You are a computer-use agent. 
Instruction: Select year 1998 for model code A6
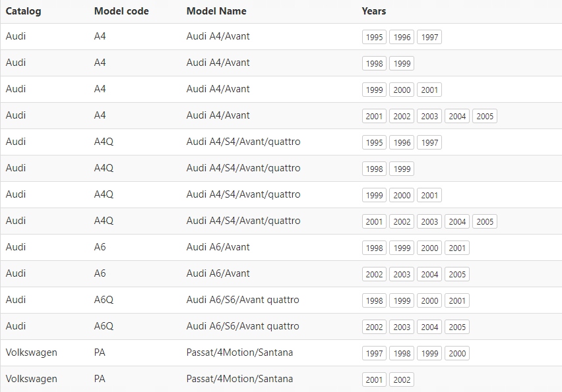(x=374, y=248)
